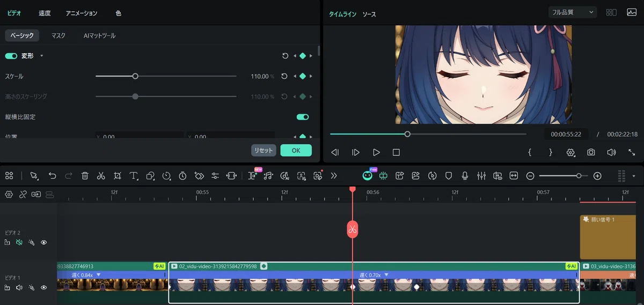Open the preview scopes waveform icon
This screenshot has width=644, height=305.
[x=631, y=12]
